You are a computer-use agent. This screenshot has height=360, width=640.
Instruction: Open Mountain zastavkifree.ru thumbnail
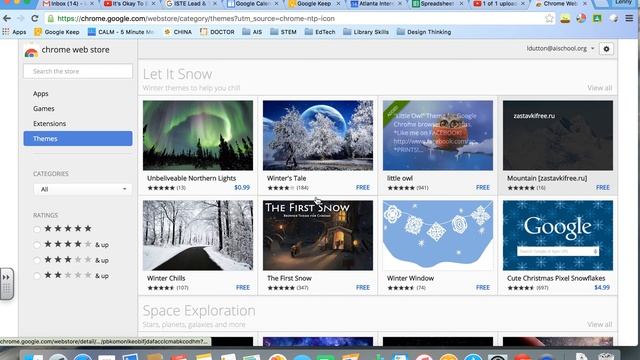point(558,136)
